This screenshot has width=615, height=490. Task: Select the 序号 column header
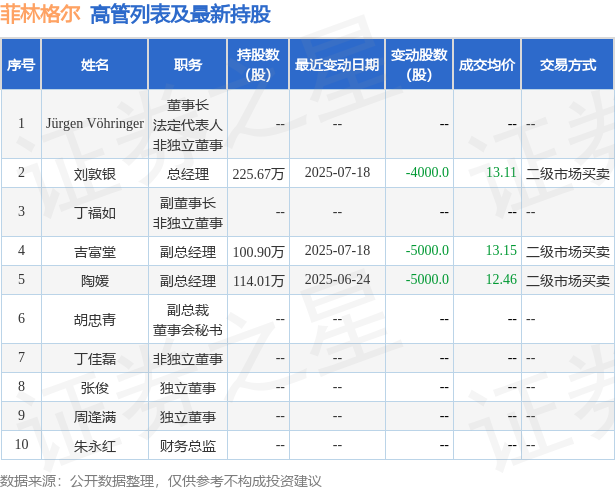click(21, 64)
